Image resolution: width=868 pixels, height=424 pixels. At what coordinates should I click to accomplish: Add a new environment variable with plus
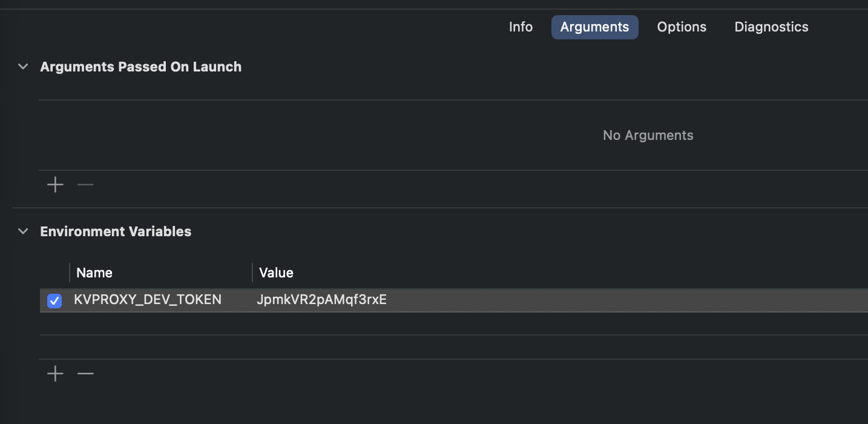click(x=55, y=374)
